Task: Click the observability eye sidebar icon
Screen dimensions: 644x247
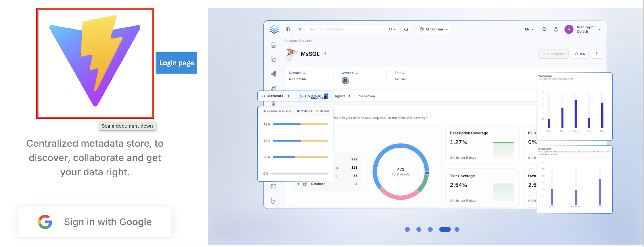Action: [274, 88]
